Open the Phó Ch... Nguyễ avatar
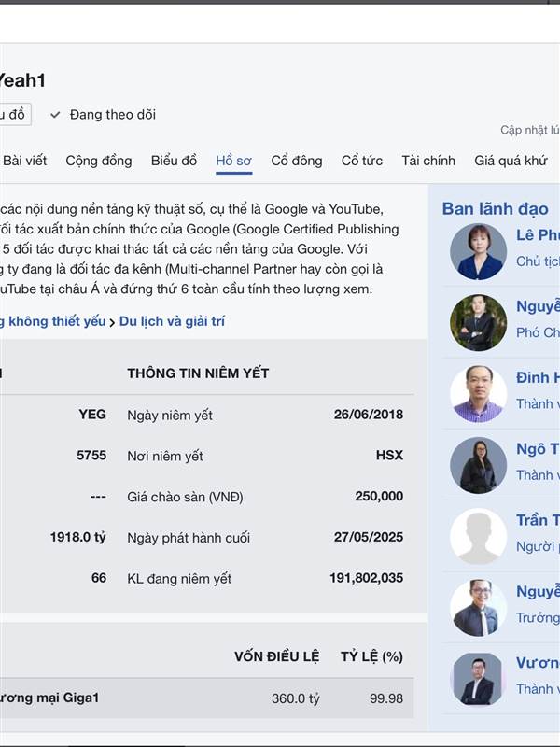 478,322
